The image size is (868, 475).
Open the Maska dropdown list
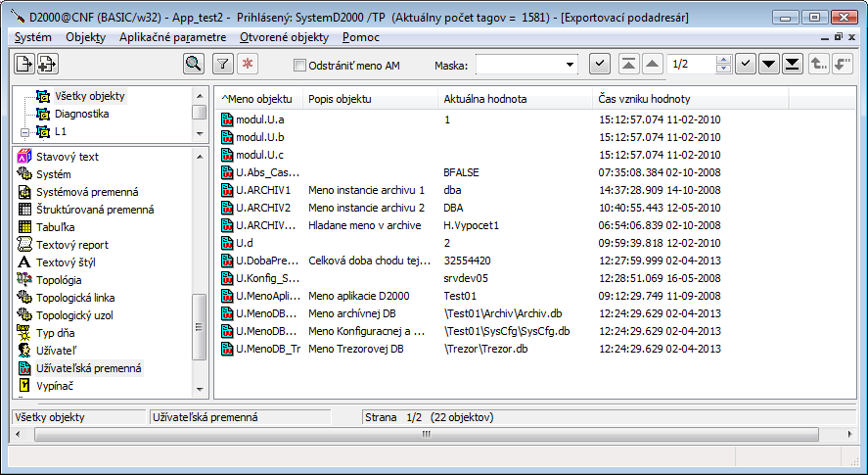click(x=571, y=65)
